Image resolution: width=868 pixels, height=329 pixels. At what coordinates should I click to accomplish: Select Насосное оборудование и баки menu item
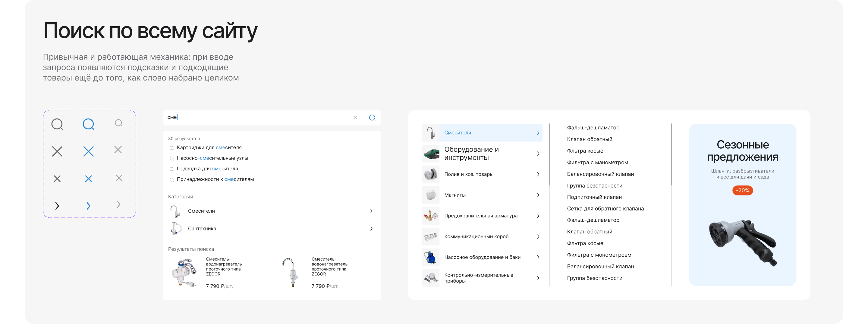(482, 257)
